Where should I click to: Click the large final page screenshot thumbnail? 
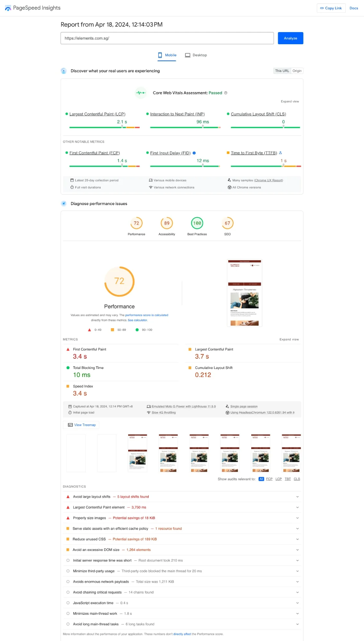pos(244,293)
